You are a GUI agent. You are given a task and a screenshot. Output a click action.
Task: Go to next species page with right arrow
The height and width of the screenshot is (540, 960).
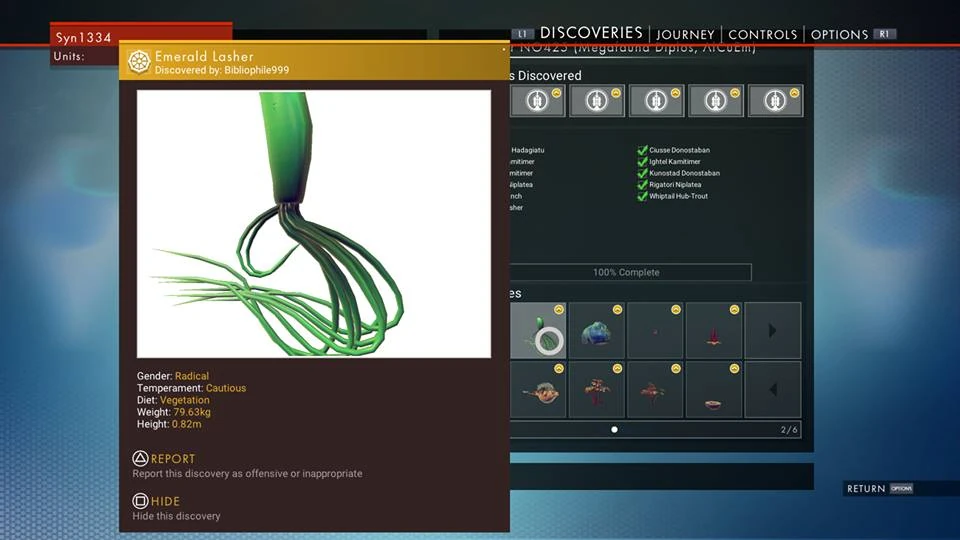[773, 331]
